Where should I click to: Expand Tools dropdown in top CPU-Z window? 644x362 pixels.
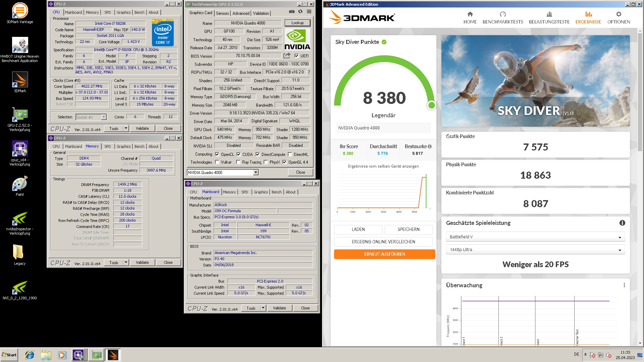(126, 128)
